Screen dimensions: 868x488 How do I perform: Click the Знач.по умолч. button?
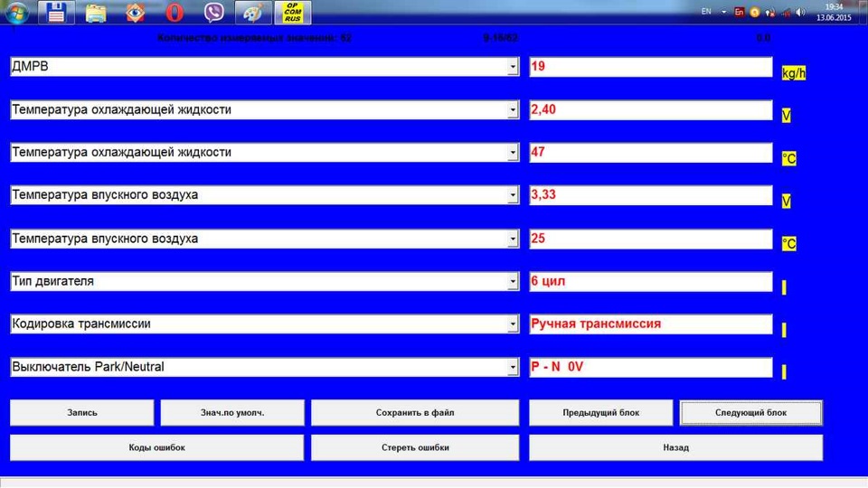point(232,413)
